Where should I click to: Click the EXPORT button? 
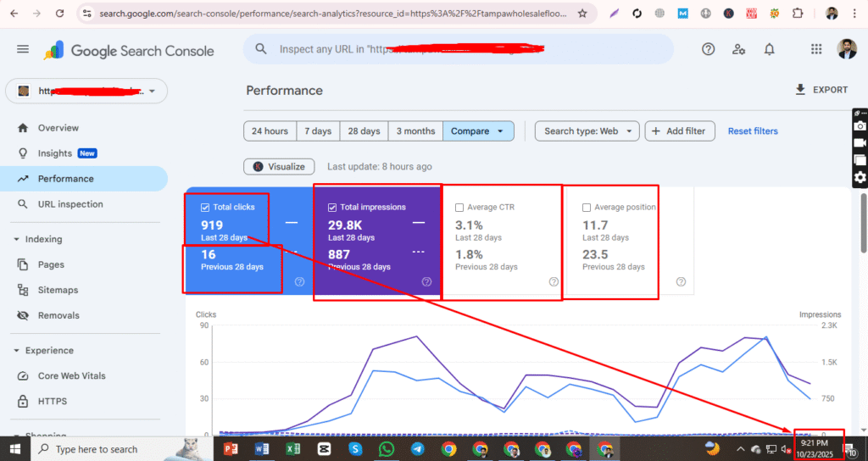click(821, 90)
